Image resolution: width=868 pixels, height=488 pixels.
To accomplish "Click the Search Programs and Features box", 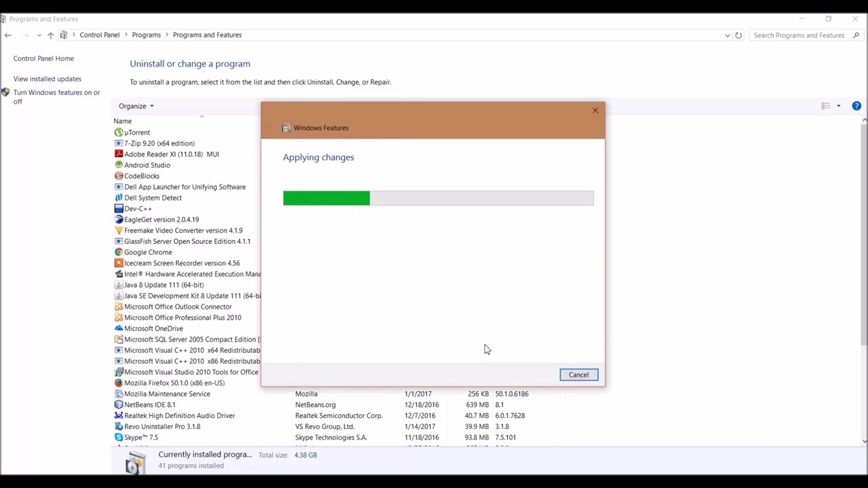I will click(805, 35).
